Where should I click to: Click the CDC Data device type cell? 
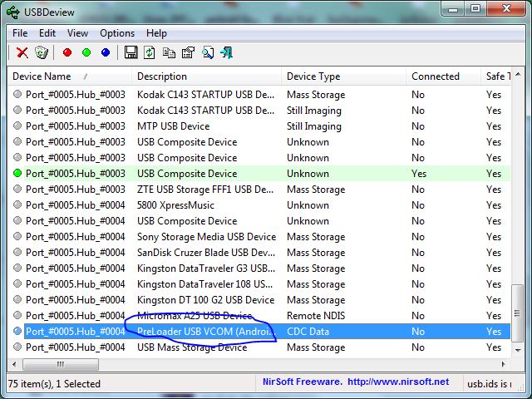point(308,332)
